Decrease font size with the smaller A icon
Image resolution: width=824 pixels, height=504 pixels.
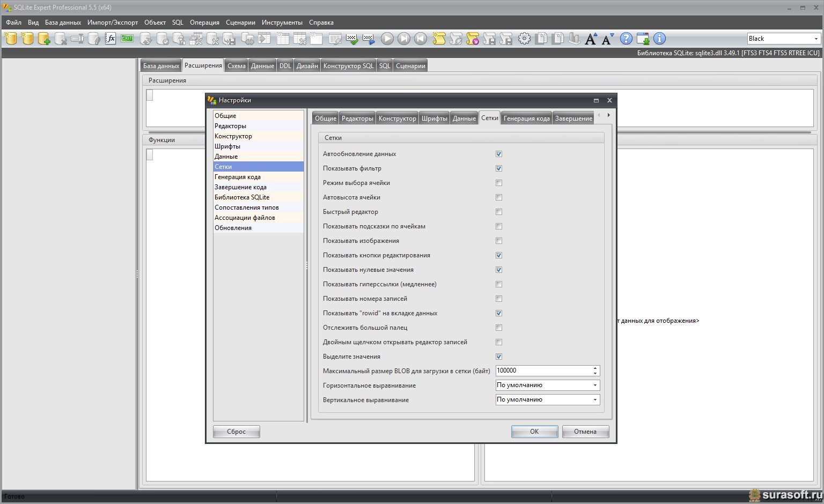[607, 39]
